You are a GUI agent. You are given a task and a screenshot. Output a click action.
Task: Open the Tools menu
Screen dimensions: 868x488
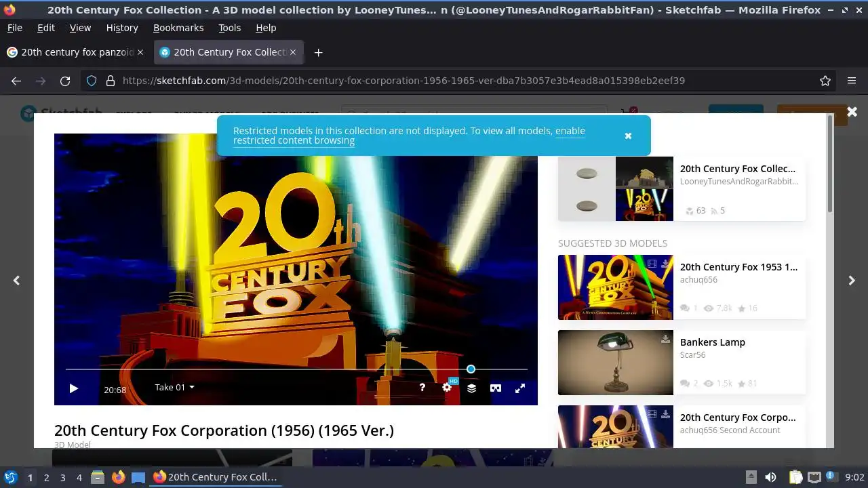pyautogui.click(x=229, y=28)
